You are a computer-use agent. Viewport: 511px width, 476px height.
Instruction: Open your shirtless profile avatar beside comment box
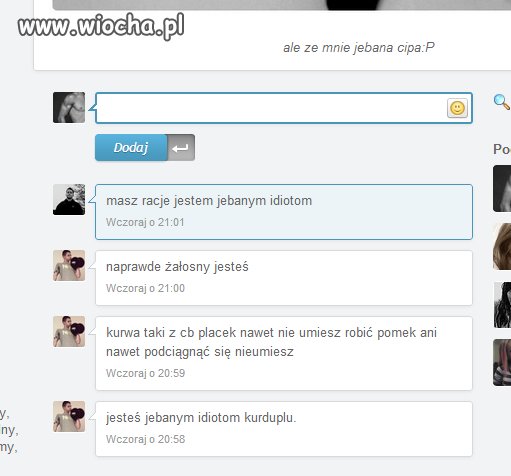coord(69,108)
